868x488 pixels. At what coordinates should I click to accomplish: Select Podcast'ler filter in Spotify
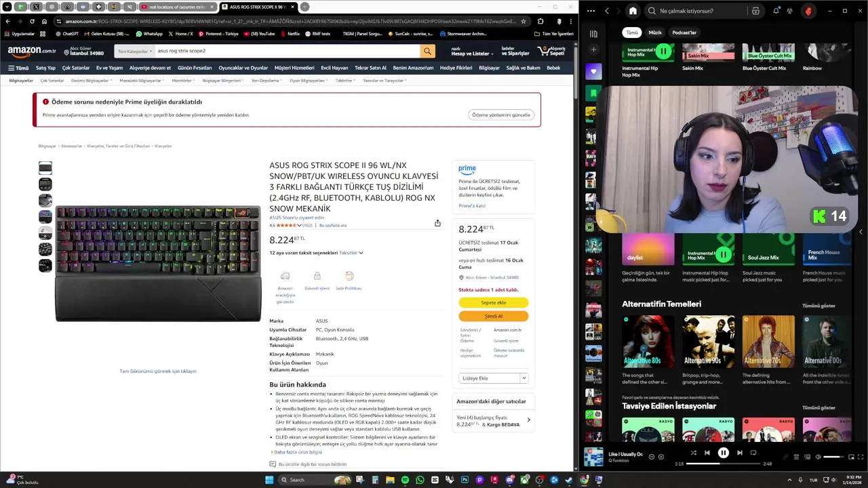click(x=684, y=33)
